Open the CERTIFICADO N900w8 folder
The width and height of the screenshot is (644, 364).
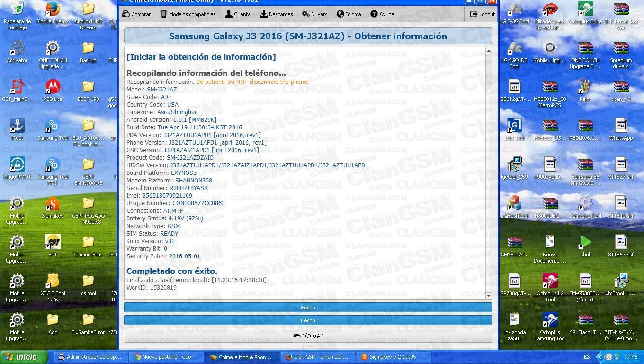click(x=88, y=210)
